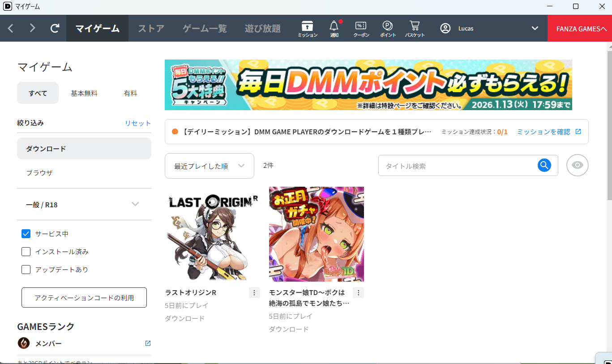The height and width of the screenshot is (364, 612).
Task: Open the 通知 bell notifications
Action: pyautogui.click(x=334, y=29)
